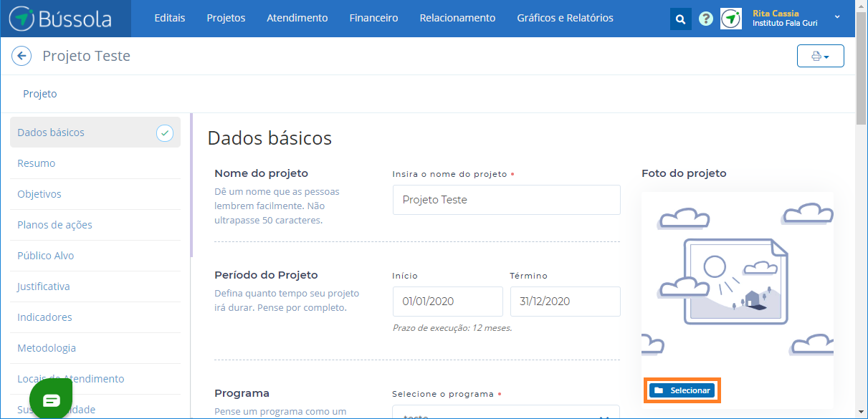Open the print options dropdown
The image size is (868, 419).
point(820,56)
